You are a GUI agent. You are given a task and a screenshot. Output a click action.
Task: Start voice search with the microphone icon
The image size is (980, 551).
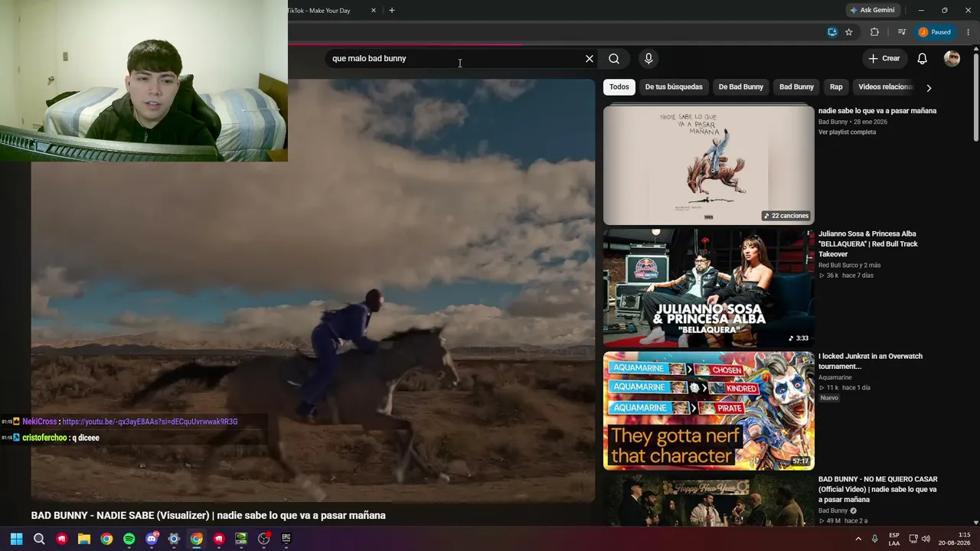(648, 59)
